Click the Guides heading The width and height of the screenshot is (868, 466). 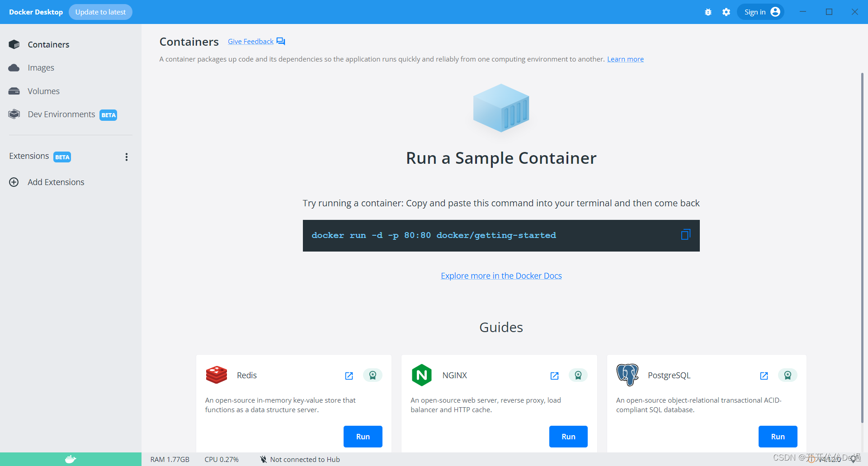pyautogui.click(x=501, y=327)
